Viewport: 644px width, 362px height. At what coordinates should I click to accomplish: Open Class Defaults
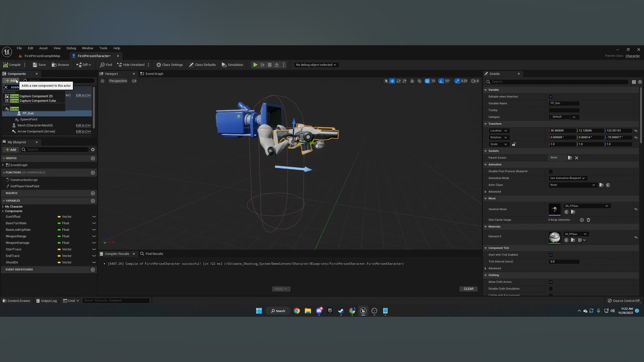point(202,65)
